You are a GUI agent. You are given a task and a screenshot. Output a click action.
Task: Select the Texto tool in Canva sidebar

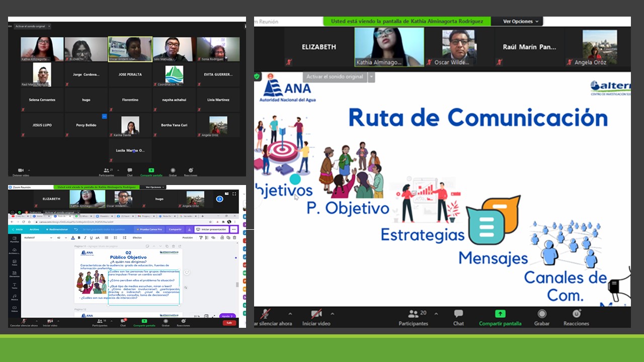pyautogui.click(x=14, y=286)
